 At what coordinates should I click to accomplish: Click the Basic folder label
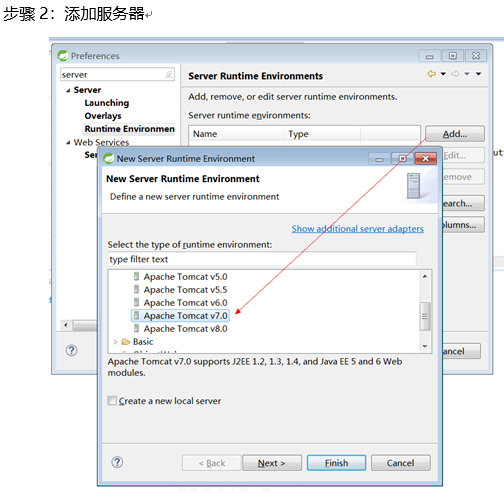pyautogui.click(x=143, y=342)
